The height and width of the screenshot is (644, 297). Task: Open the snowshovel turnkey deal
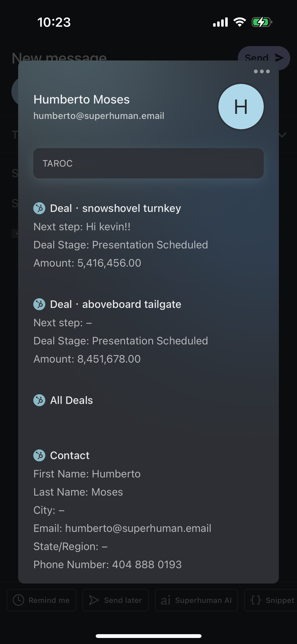pos(115,208)
